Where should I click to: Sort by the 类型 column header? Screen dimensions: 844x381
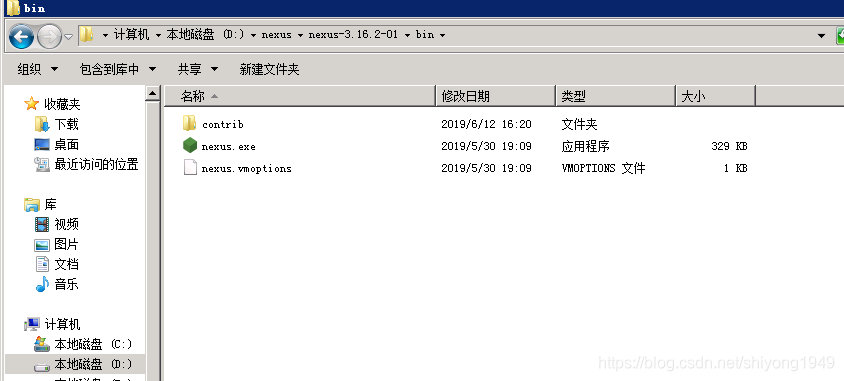pyautogui.click(x=615, y=96)
